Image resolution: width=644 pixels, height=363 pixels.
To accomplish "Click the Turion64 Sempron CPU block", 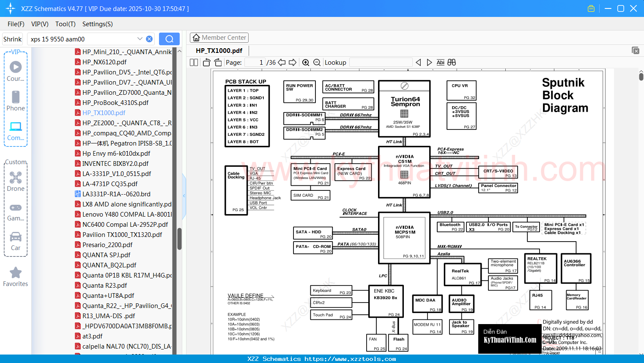I will [x=404, y=109].
